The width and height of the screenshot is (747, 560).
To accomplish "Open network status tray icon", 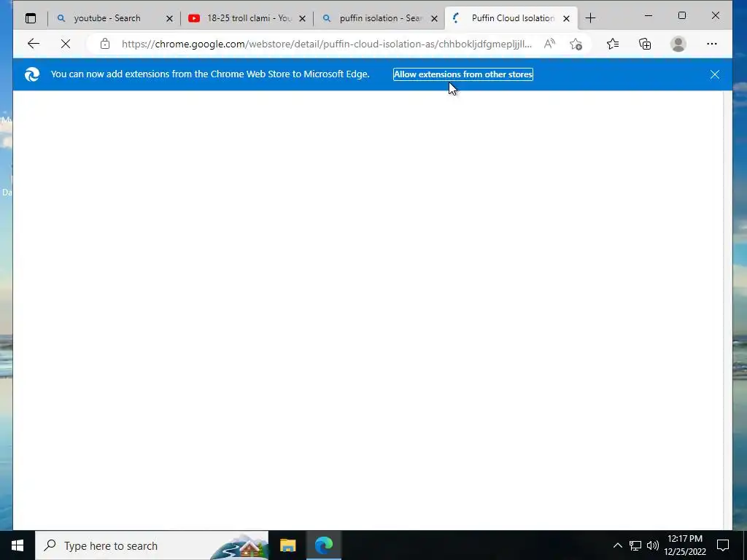I will point(635,545).
